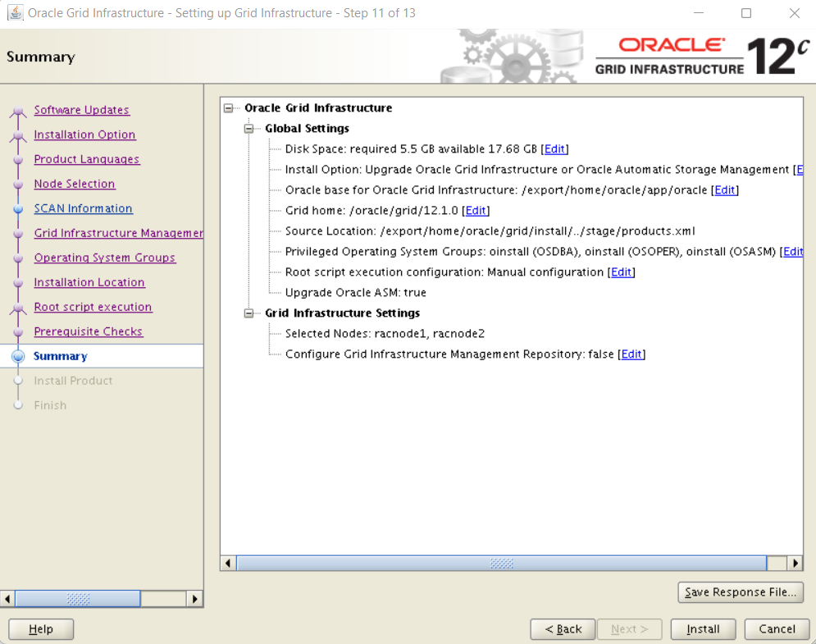Click the Software Updates step marker icon

[x=18, y=111]
